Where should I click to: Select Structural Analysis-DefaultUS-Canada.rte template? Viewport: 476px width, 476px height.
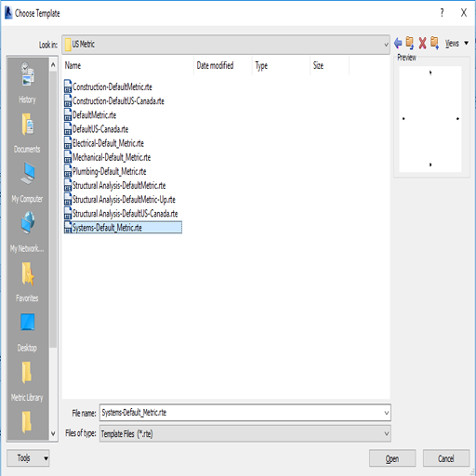pos(126,214)
